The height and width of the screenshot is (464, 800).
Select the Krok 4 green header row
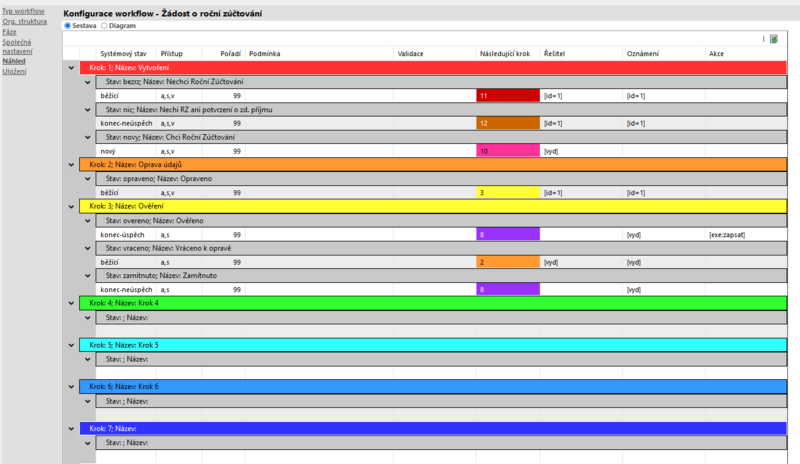tap(433, 303)
